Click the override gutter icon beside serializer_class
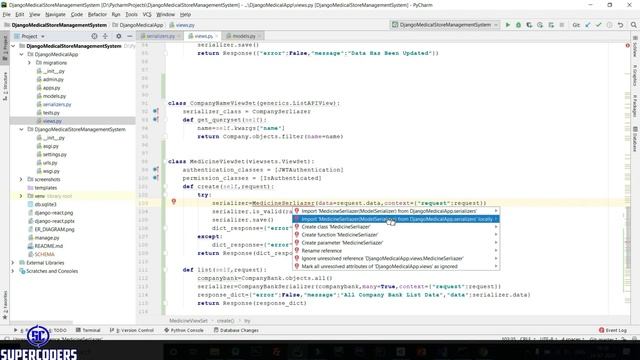The image size is (640, 360). click(156, 111)
